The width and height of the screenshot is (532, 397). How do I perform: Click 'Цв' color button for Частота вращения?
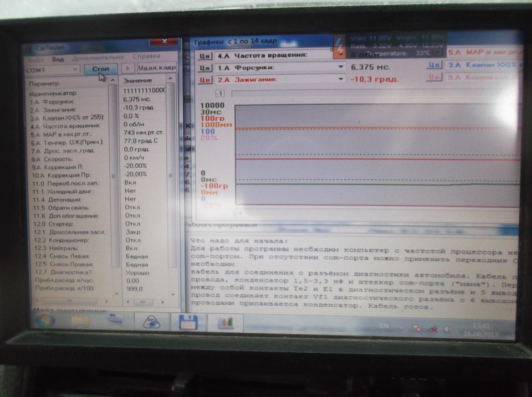(204, 55)
